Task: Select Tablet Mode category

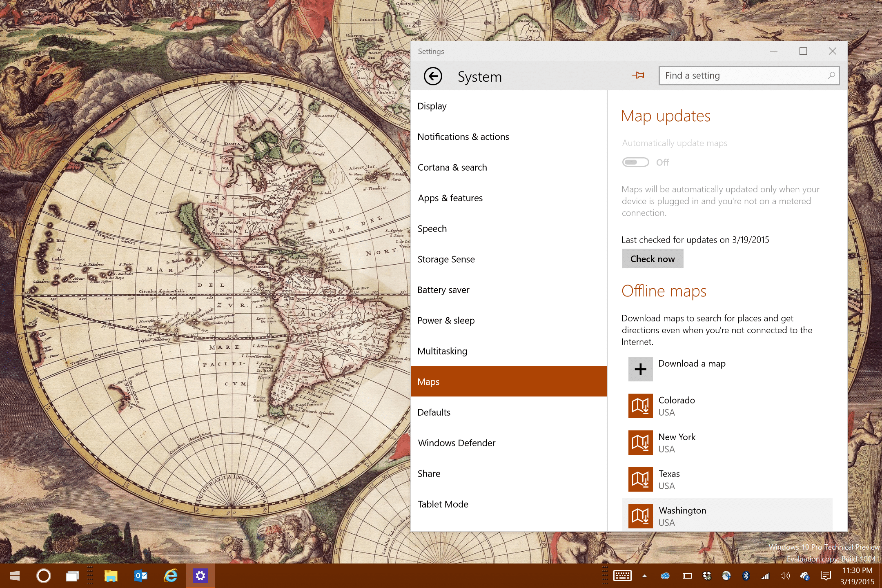Action: pos(509,504)
